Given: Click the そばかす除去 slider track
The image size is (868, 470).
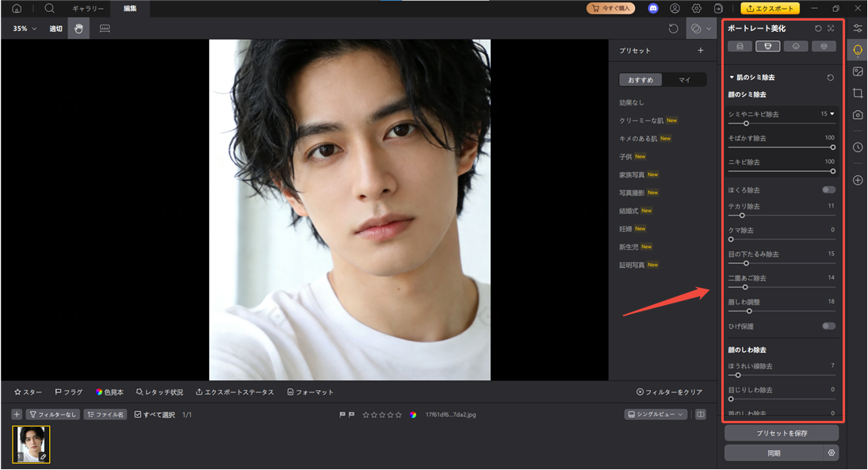Looking at the screenshot, I should pyautogui.click(x=781, y=147).
